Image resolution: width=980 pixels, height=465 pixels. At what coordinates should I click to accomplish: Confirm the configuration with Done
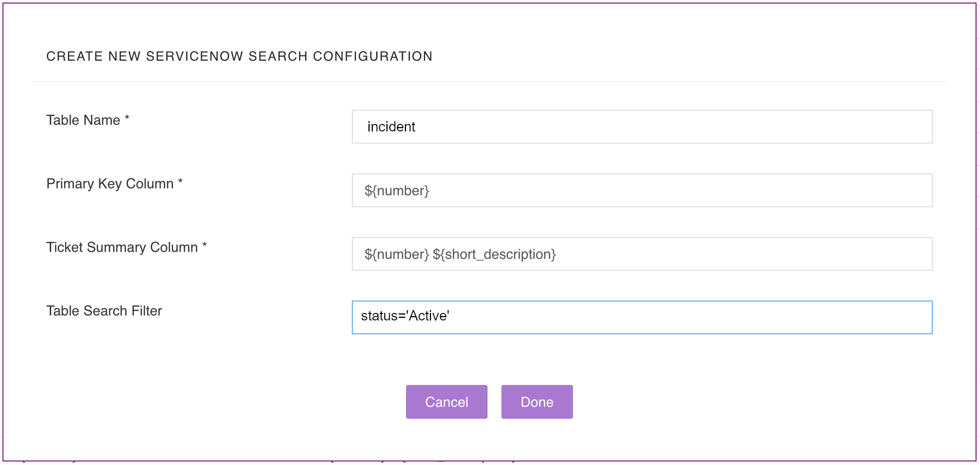(536, 402)
